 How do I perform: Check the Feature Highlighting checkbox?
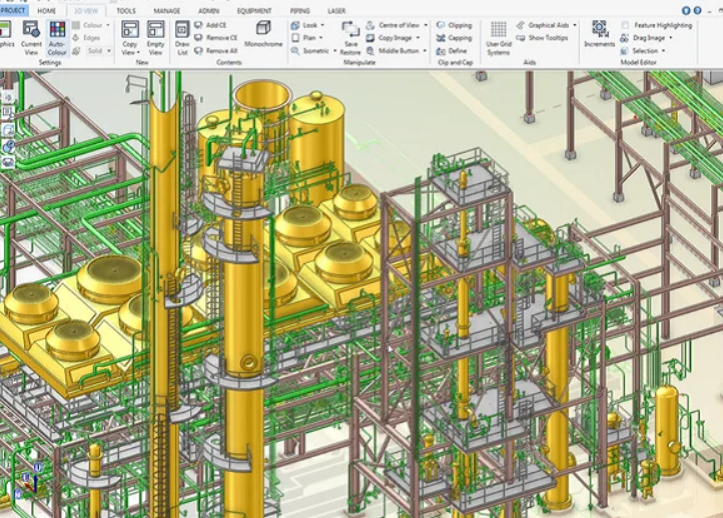(x=625, y=25)
